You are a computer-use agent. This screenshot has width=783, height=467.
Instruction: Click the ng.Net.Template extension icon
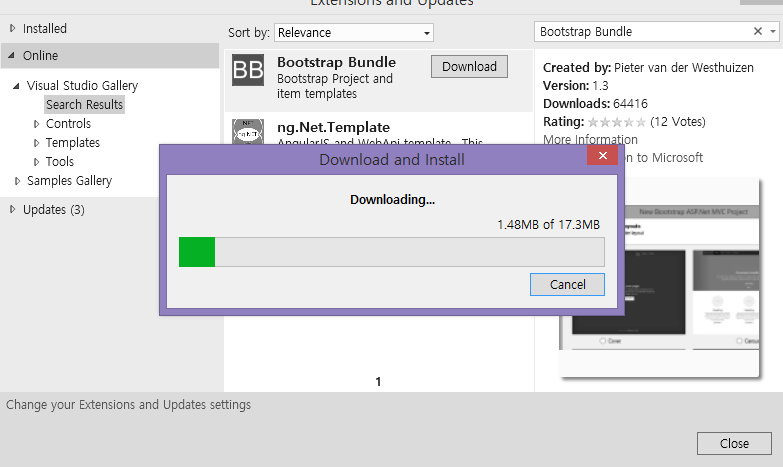[x=248, y=132]
